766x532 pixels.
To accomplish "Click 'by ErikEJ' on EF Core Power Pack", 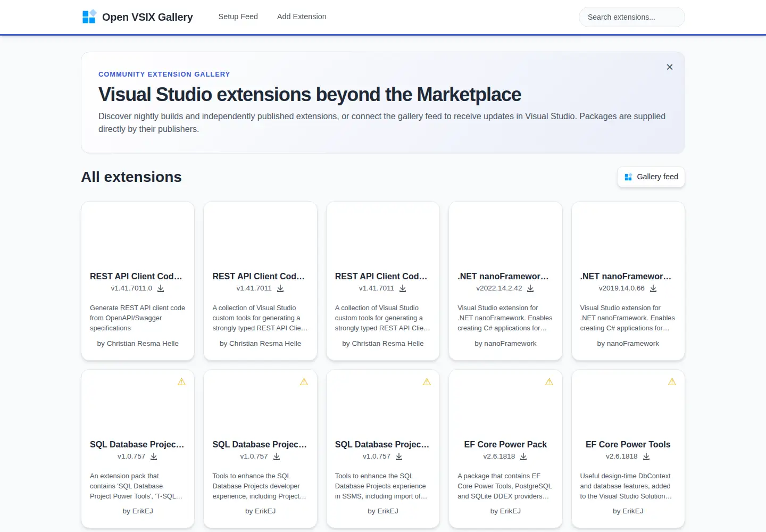I will click(505, 511).
